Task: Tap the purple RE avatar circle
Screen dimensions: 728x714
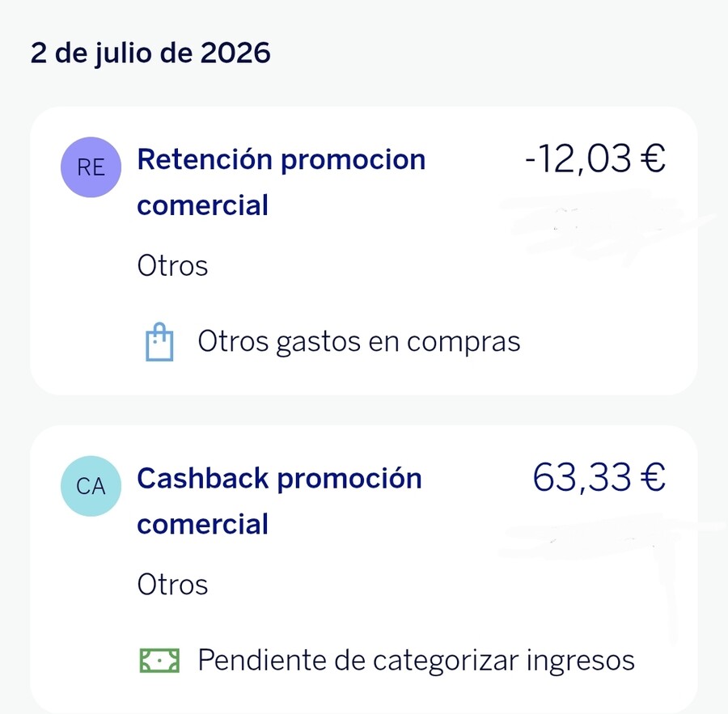Action: tap(91, 167)
